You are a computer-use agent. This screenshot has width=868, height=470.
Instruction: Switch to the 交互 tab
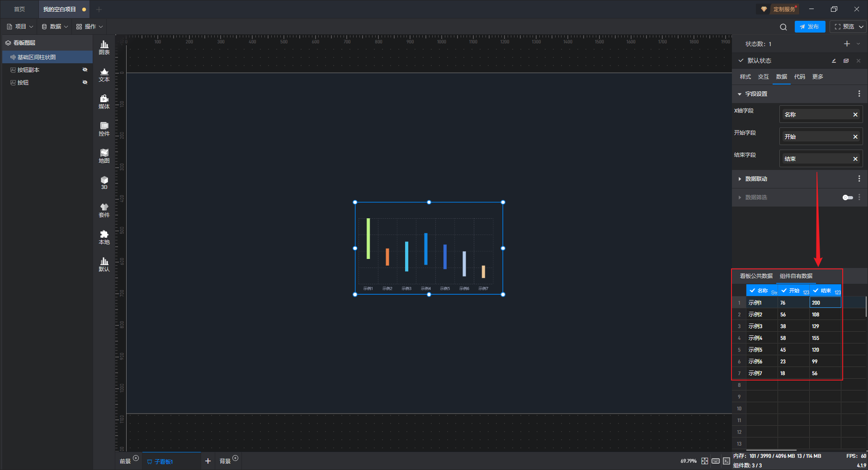tap(763, 77)
